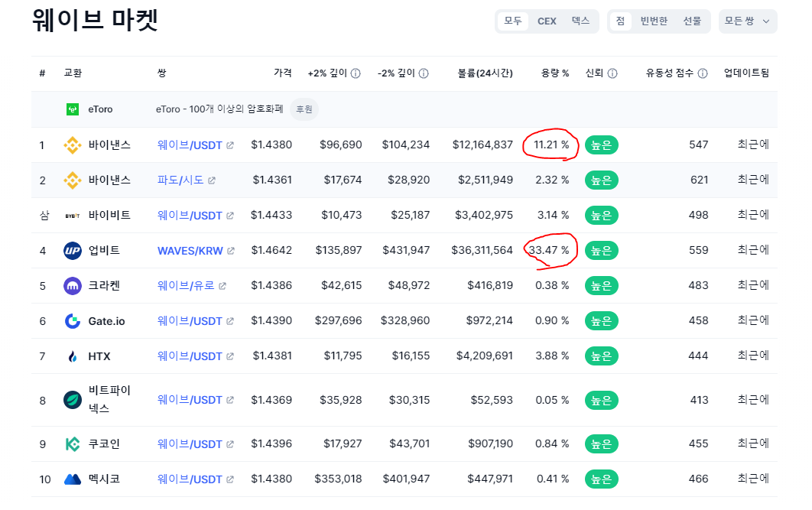
Task: Click the liquidity score 621
Action: pyautogui.click(x=699, y=180)
